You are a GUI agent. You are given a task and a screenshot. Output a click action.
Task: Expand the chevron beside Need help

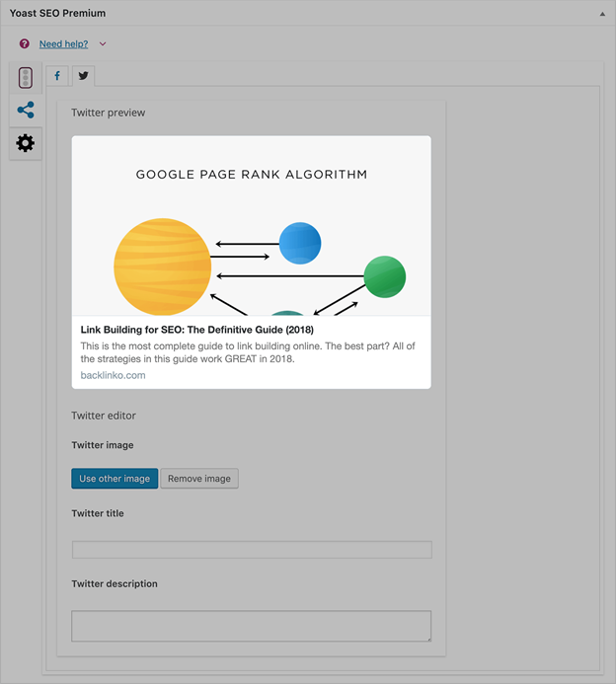tap(103, 44)
